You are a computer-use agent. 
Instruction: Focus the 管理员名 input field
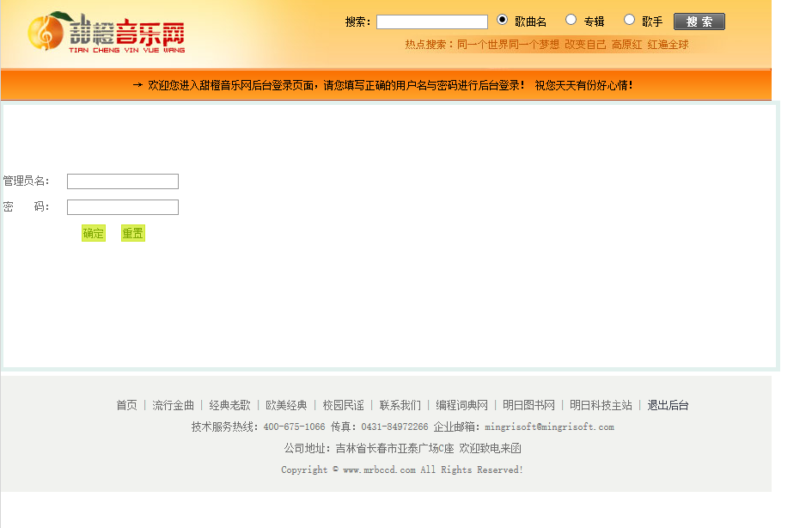point(122,181)
